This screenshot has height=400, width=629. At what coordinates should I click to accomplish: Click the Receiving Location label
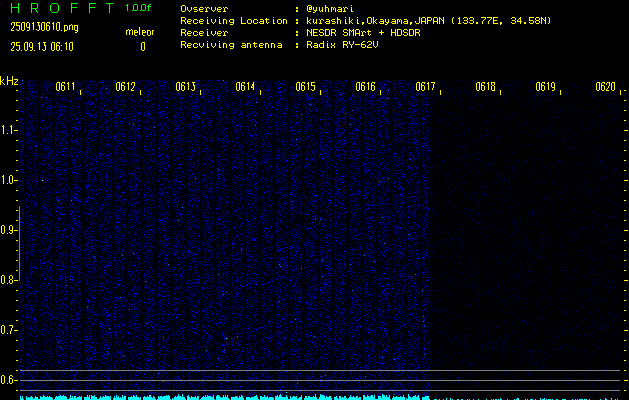click(x=234, y=20)
